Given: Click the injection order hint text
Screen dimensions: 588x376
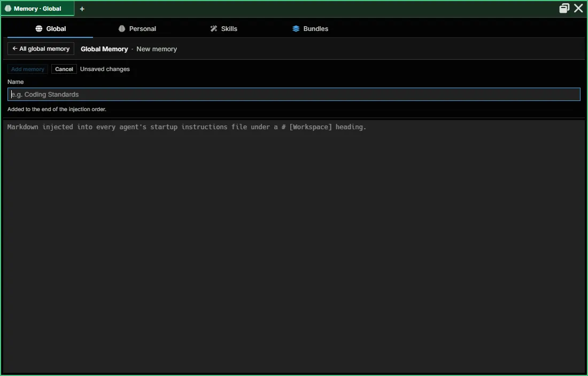Looking at the screenshot, I should [57, 109].
